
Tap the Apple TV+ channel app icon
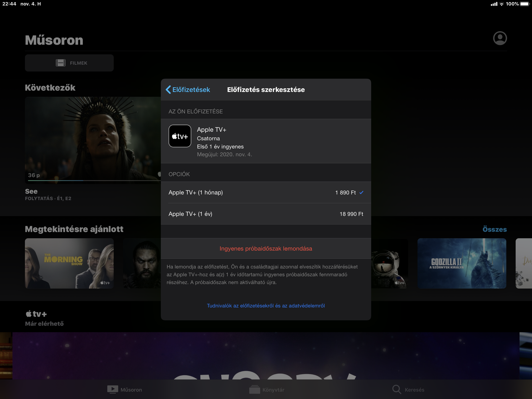point(180,136)
